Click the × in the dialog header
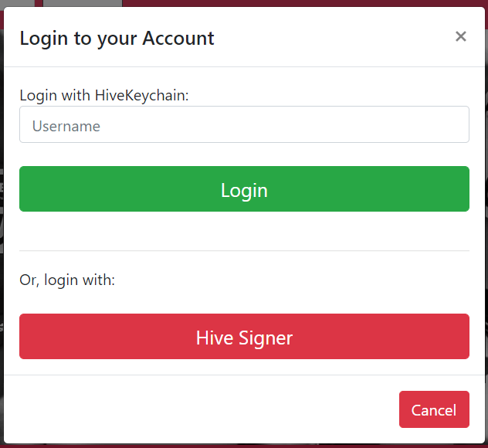The height and width of the screenshot is (448, 488). (x=461, y=36)
